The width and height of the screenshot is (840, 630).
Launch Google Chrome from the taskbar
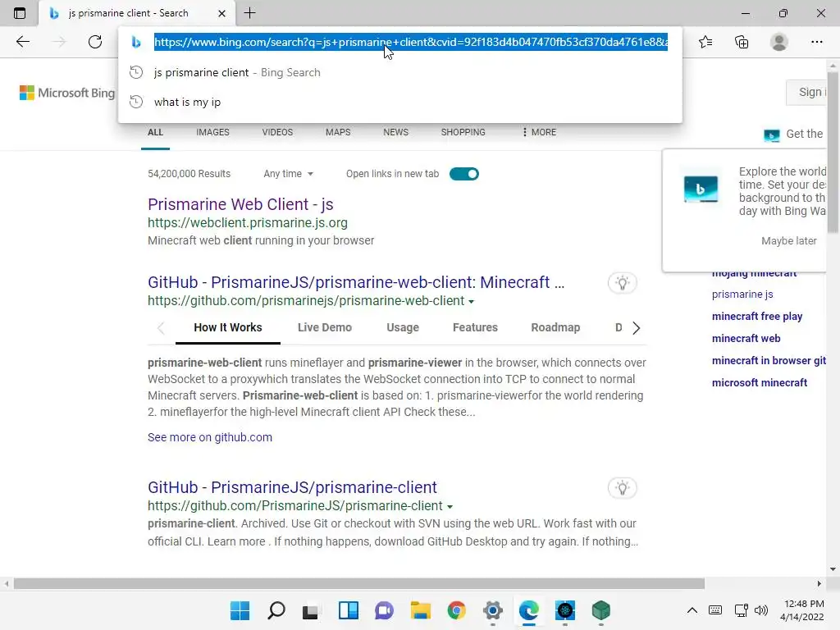click(456, 610)
